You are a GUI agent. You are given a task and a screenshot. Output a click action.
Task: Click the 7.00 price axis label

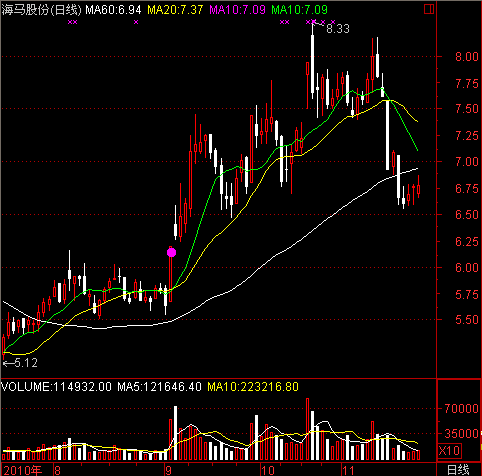(x=467, y=162)
